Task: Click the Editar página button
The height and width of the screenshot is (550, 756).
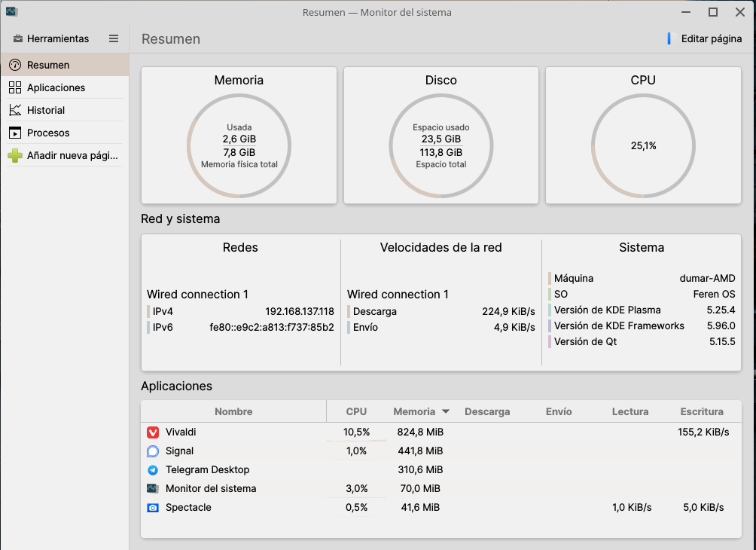Action: pos(705,38)
